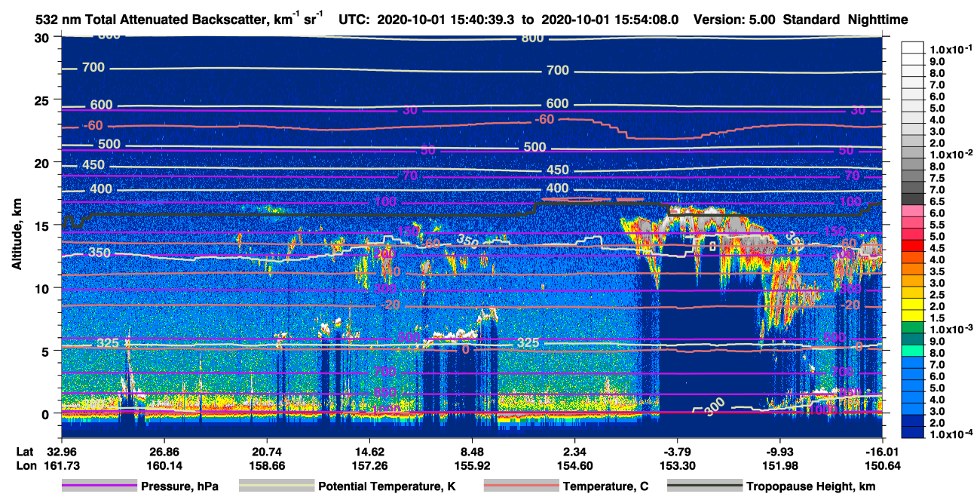Click the yellow colorbar swatch beside 2.5
This screenshot has width=980, height=503.
[911, 294]
